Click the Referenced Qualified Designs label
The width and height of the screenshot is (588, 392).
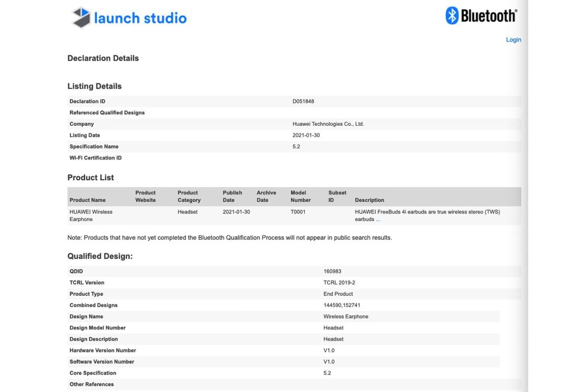click(107, 113)
